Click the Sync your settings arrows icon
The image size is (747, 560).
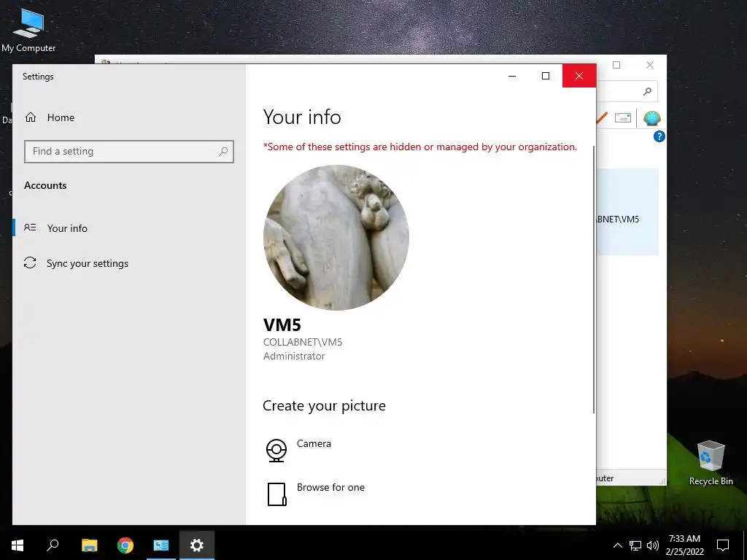point(30,262)
